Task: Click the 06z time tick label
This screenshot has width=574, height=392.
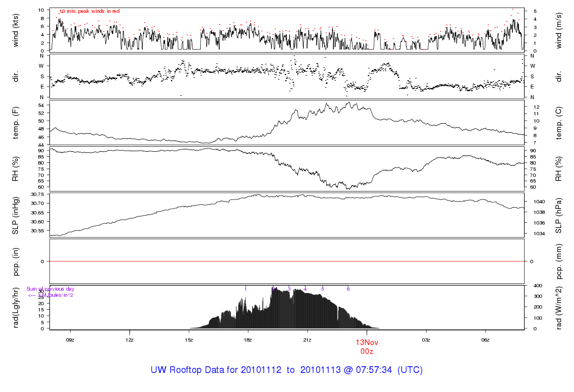Action: (x=485, y=340)
